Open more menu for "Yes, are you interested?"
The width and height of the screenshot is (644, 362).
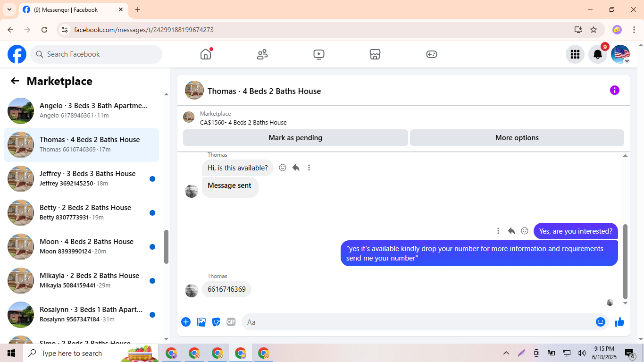tap(498, 231)
